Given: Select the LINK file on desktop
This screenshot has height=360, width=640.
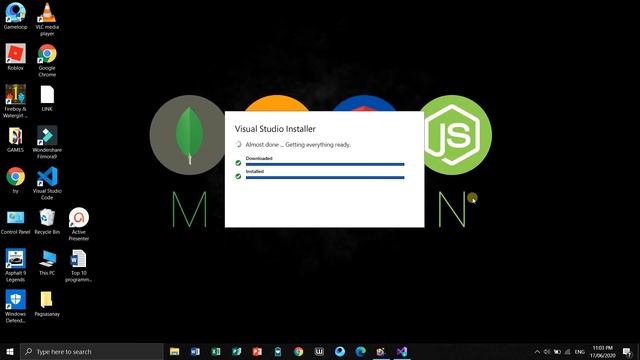Looking at the screenshot, I should tap(47, 98).
